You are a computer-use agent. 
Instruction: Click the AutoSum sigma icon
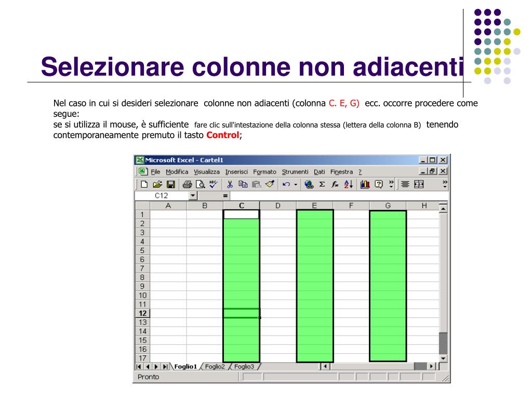[x=322, y=184]
